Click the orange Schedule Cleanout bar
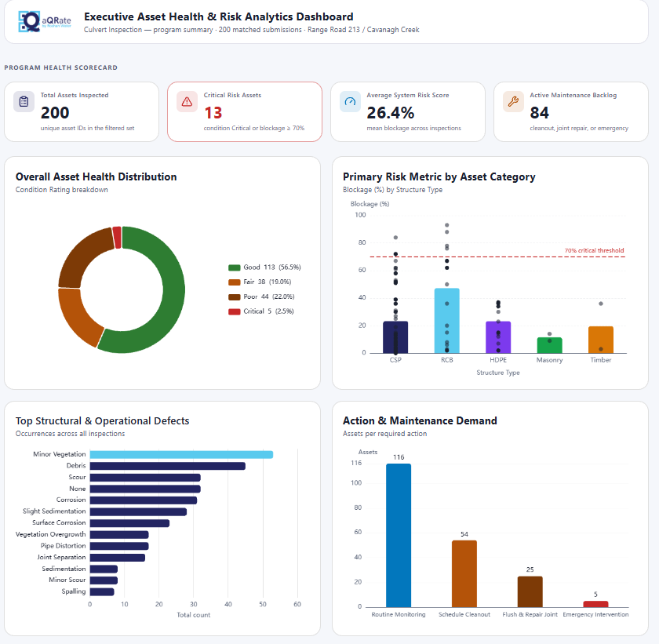The image size is (659, 644). click(464, 574)
